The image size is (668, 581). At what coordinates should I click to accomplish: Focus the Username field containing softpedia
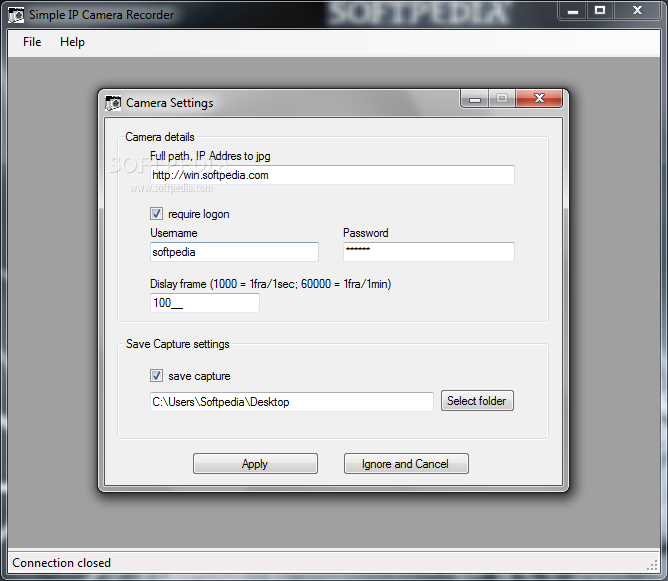tap(234, 252)
